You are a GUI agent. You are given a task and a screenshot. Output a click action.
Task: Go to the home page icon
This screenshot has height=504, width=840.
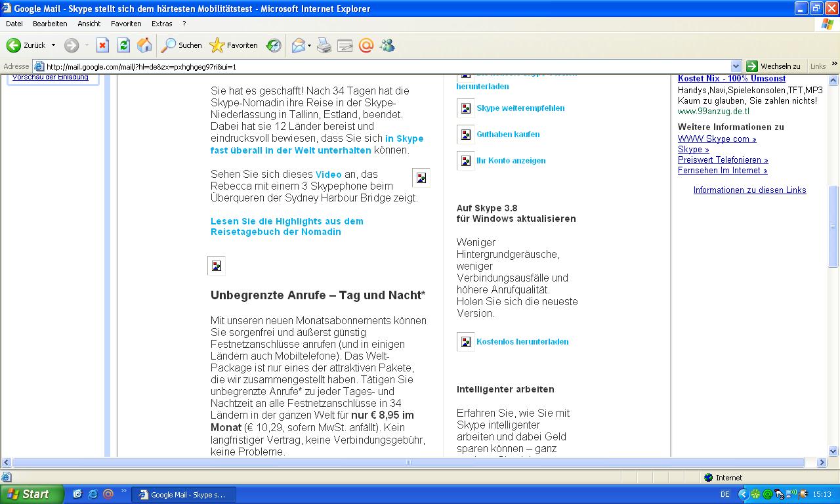[x=144, y=45]
